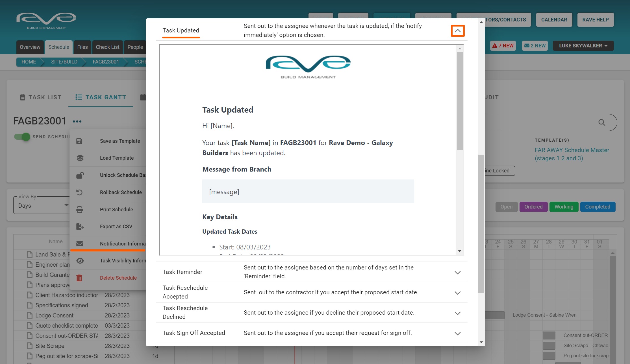Click the Rollback Schedule undo icon
The width and height of the screenshot is (630, 364).
(x=79, y=192)
